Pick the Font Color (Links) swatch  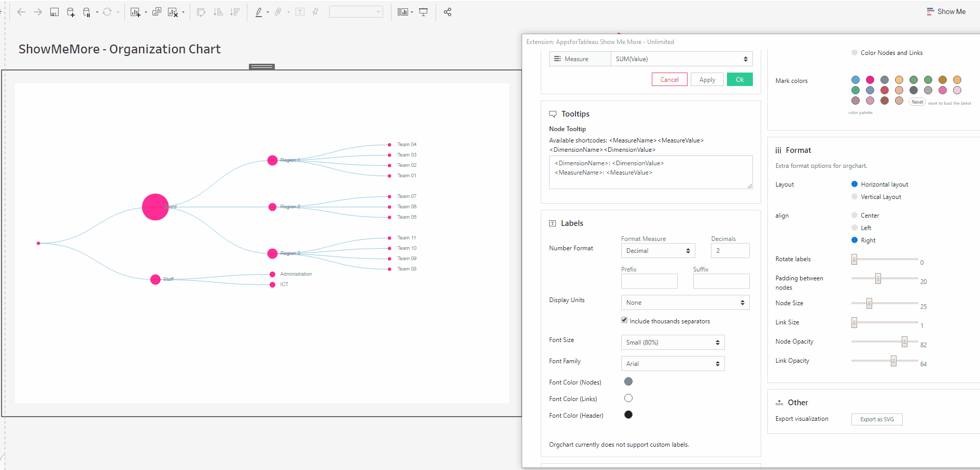pyautogui.click(x=628, y=398)
